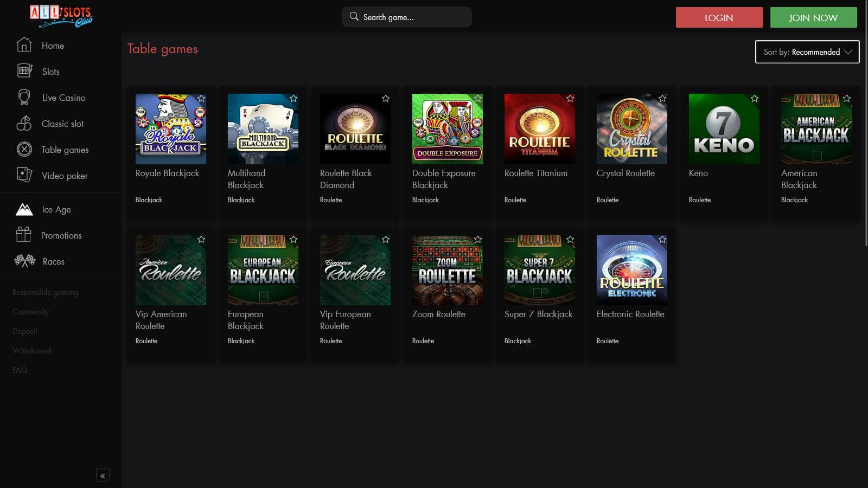Open Zoom Roulette game thumbnail
This screenshot has height=488, width=868.
point(448,270)
